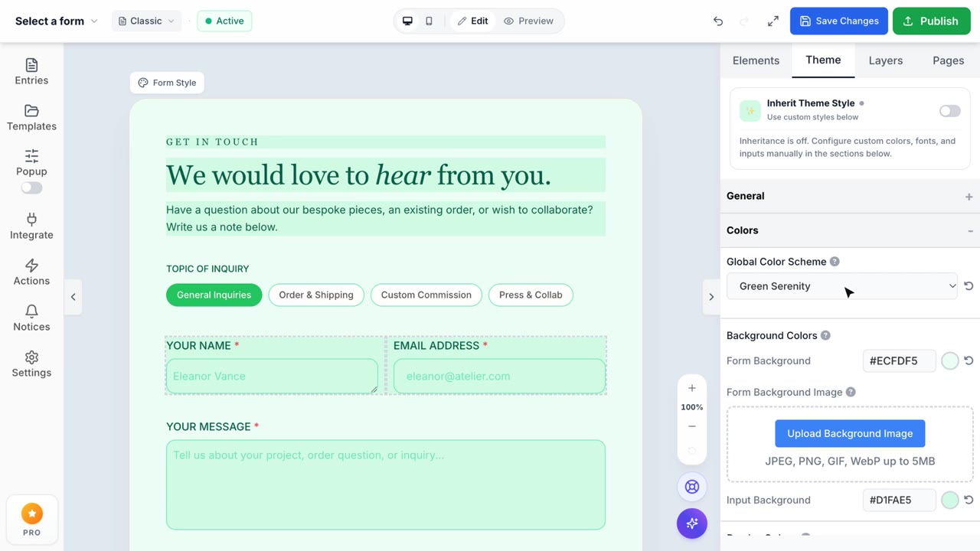Screen dimensions: 980x551
Task: Reset the Input Background color
Action: coord(969,500)
